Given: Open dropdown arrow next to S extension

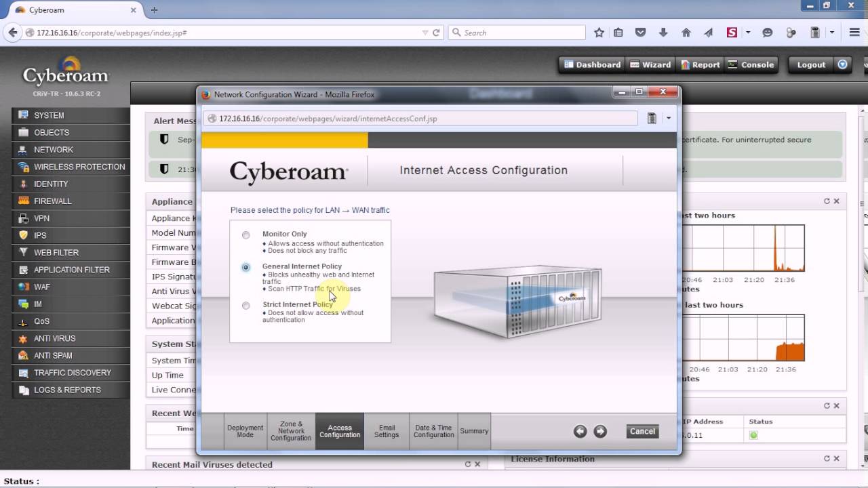Looking at the screenshot, I should (748, 33).
